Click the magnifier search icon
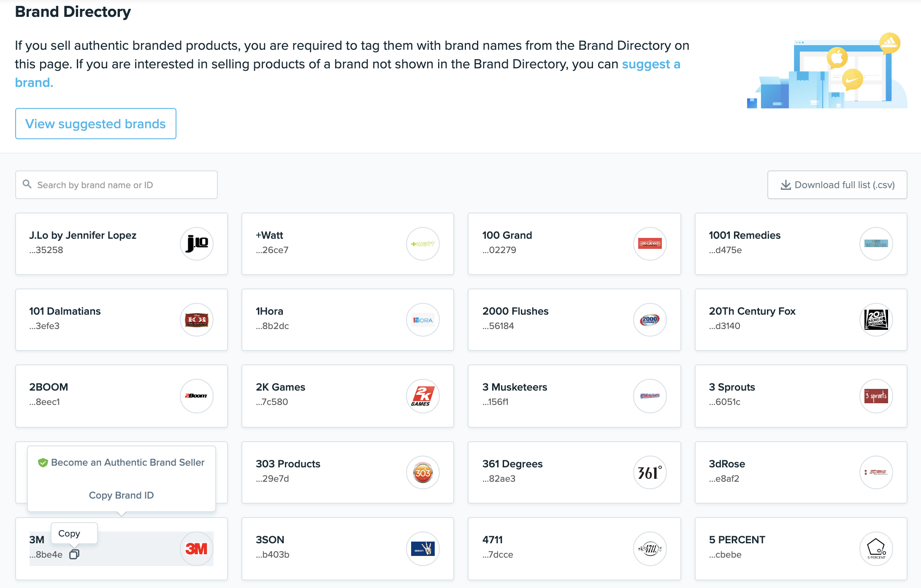Viewport: 921px width, 588px height. tap(27, 184)
